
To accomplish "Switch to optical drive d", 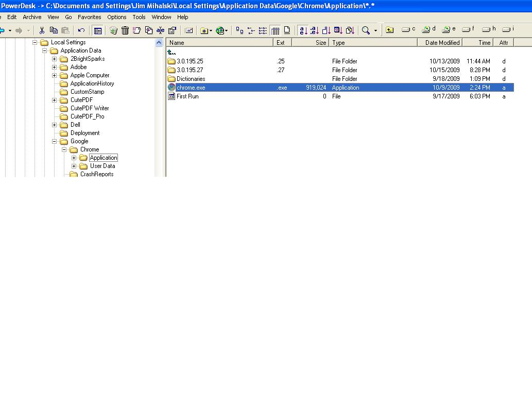I will pyautogui.click(x=428, y=29).
